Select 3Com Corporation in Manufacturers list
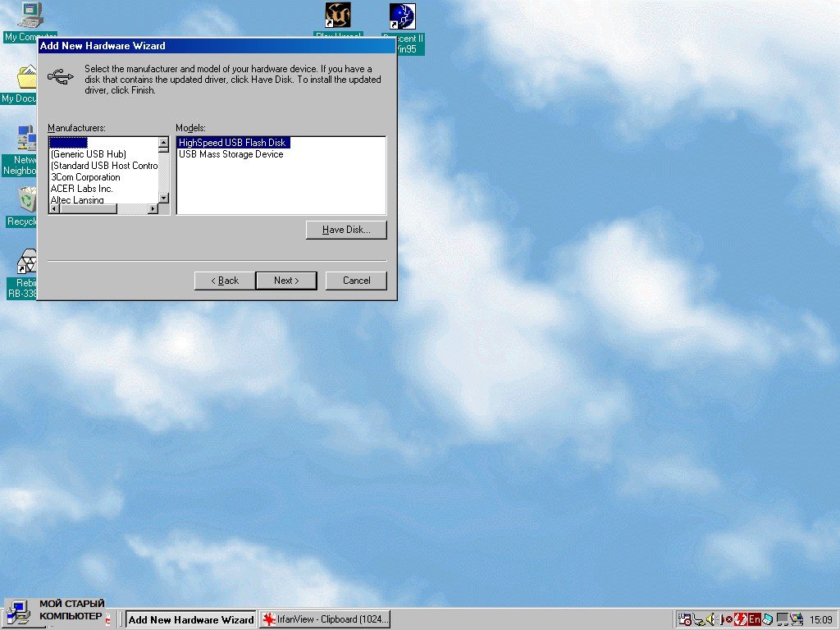 coord(85,177)
